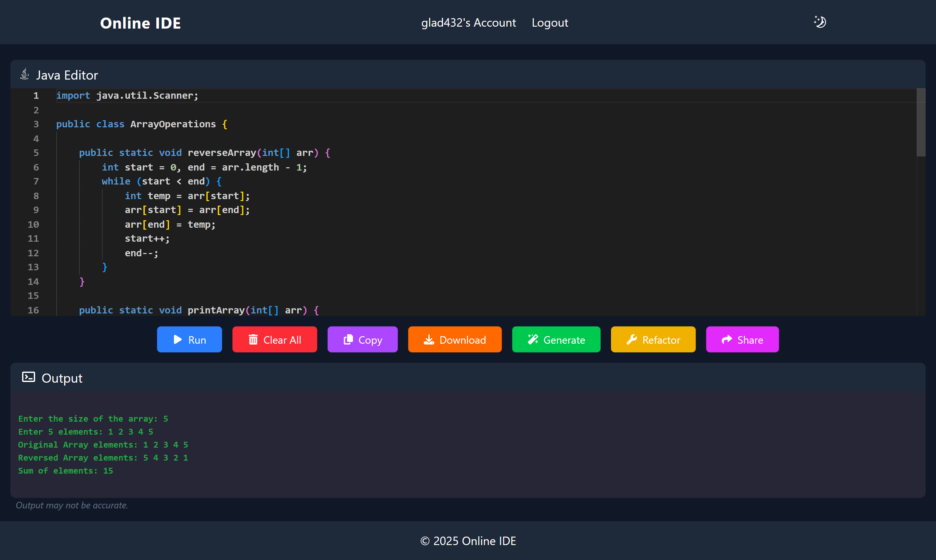Clear All editor content
Screen dimensions: 936x560
pyautogui.click(x=275, y=339)
